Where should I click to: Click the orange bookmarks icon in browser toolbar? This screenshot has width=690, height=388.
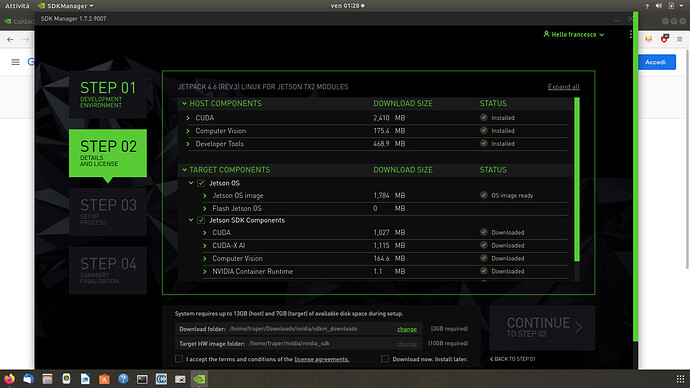(648, 39)
